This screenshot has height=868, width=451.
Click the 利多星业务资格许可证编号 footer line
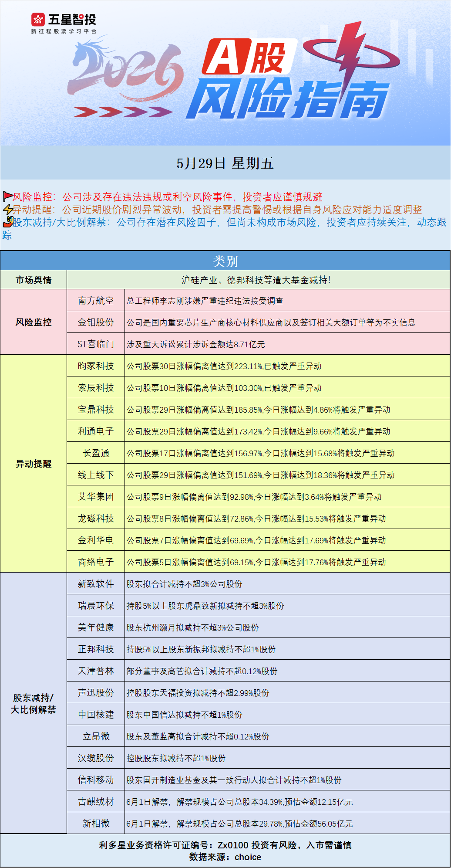tap(225, 845)
